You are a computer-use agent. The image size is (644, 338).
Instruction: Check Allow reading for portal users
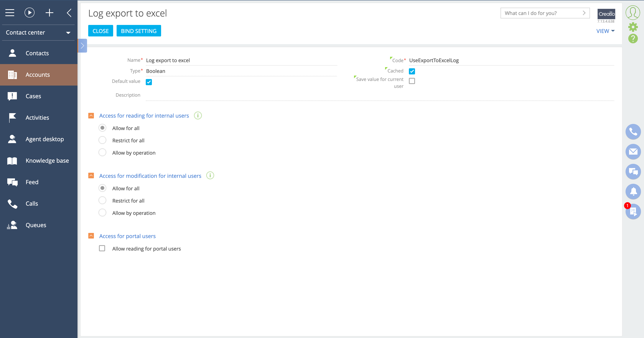point(102,248)
